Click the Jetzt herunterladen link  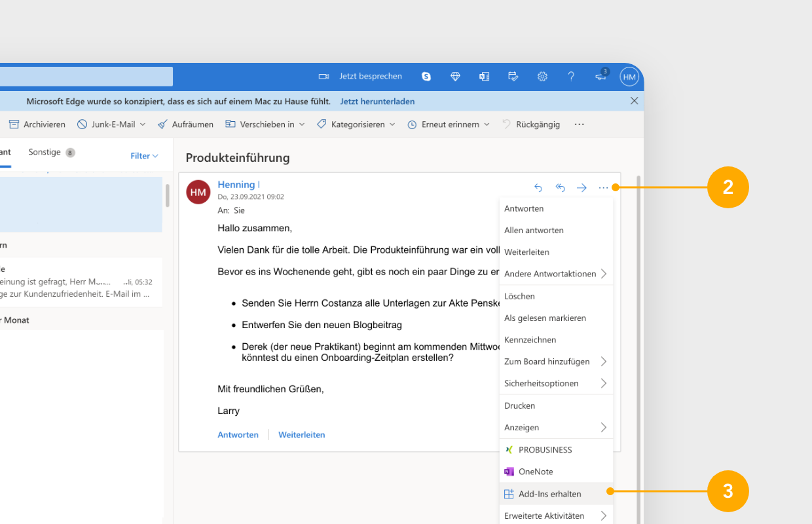click(377, 102)
